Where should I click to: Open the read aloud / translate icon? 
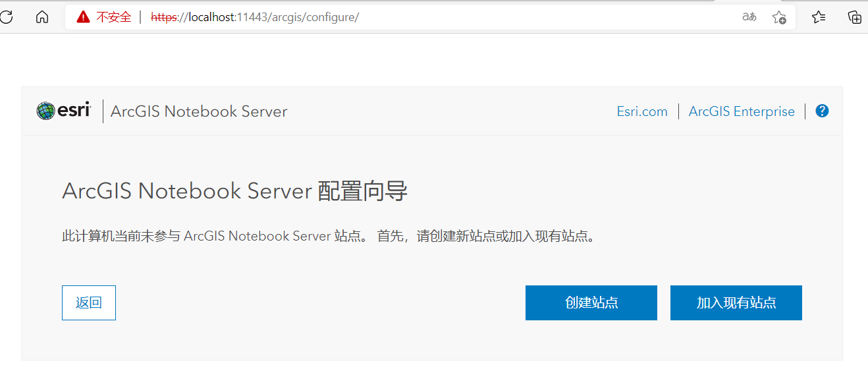click(749, 17)
